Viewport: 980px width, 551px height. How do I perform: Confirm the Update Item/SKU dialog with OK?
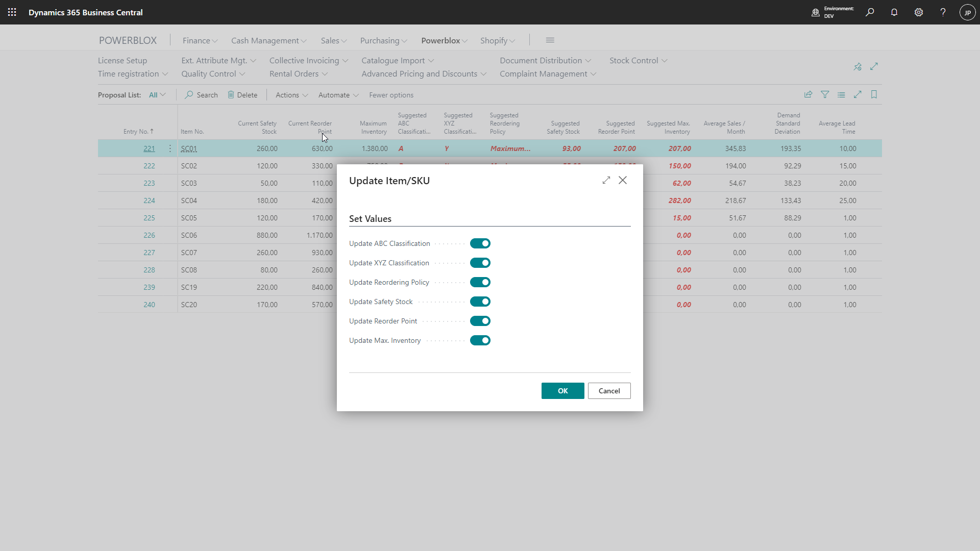(562, 391)
